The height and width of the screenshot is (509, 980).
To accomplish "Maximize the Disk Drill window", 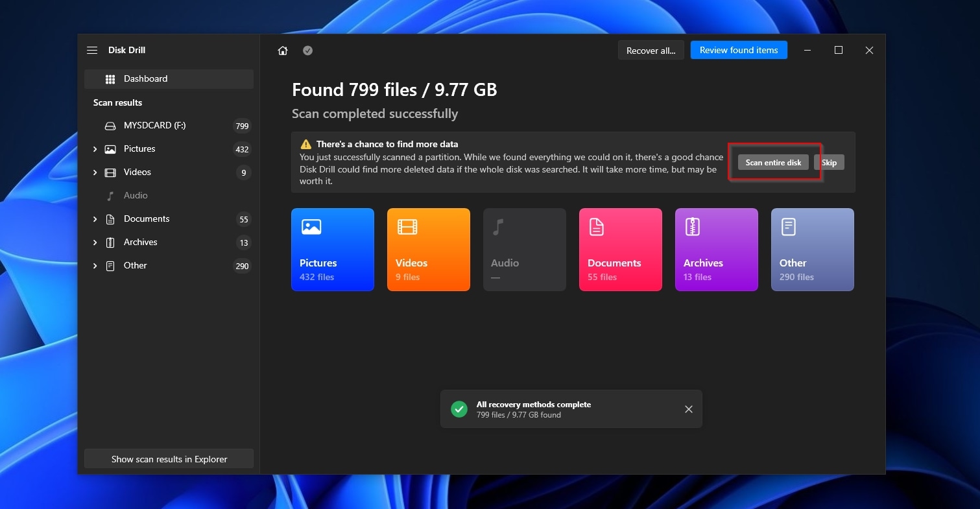I will pos(839,50).
